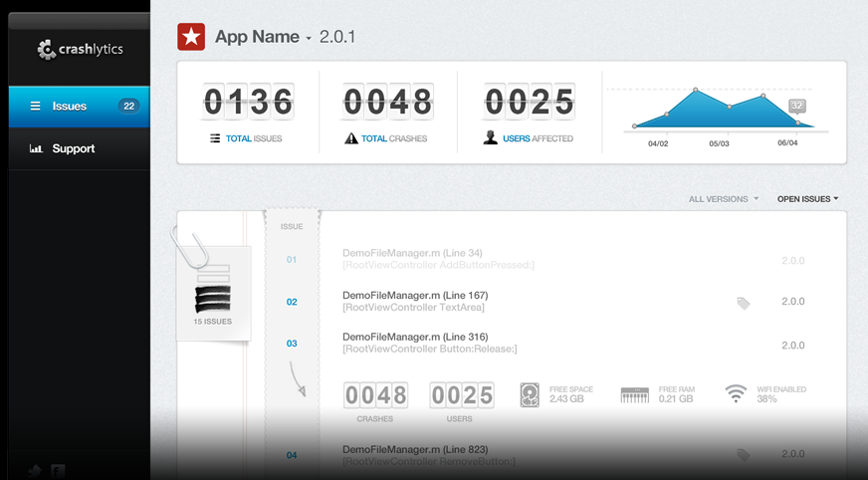Select issue number 03

click(292, 344)
